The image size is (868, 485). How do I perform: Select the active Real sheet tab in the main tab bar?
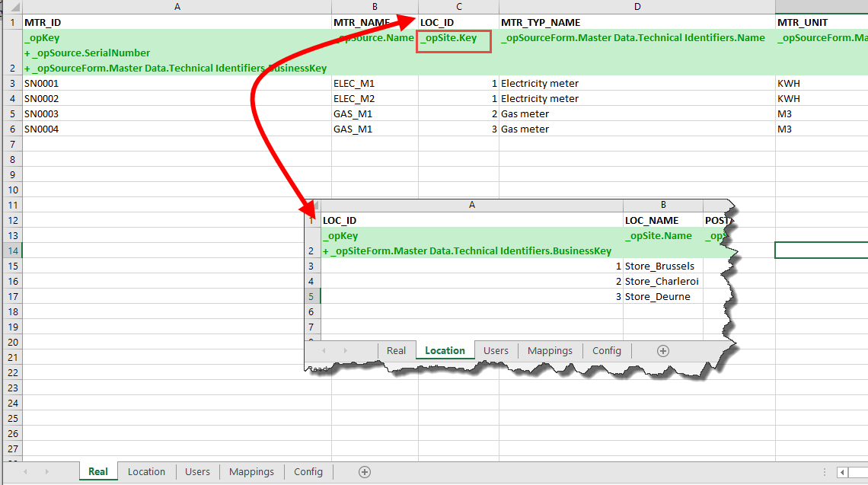98,472
